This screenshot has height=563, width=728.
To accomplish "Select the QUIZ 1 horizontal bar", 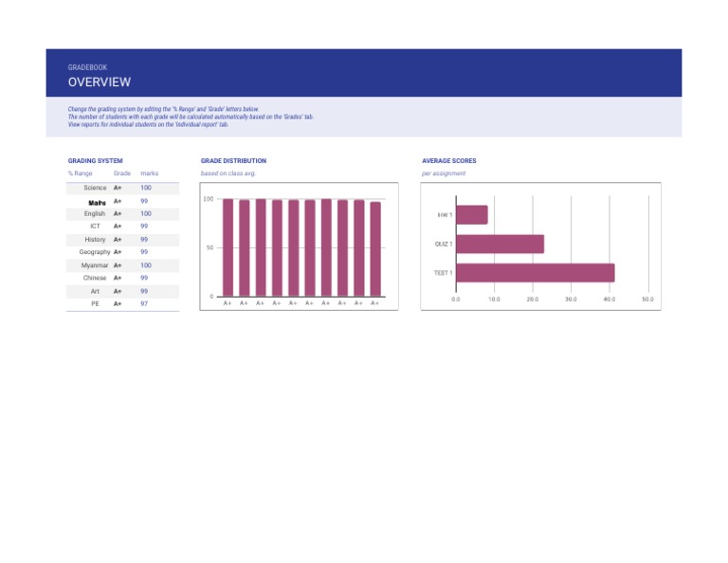I will [500, 245].
